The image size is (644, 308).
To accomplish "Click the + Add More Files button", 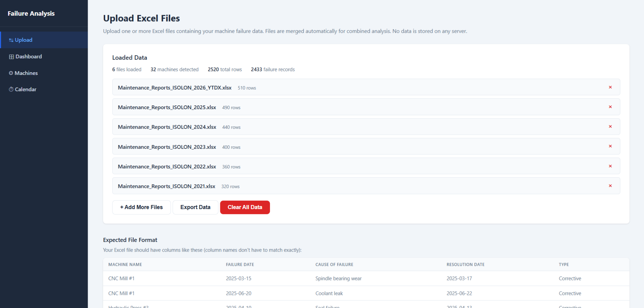I will 141,207.
